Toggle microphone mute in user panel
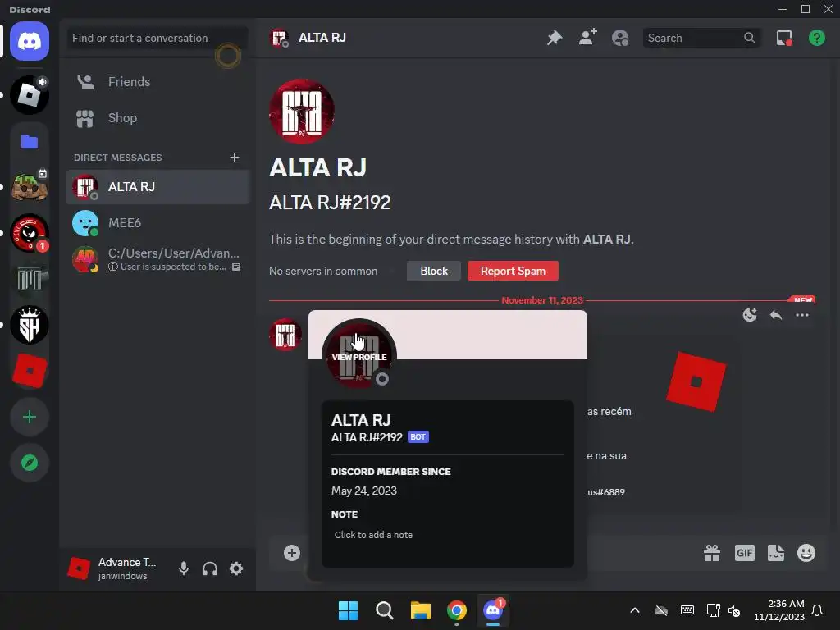This screenshot has height=630, width=840. pyautogui.click(x=183, y=568)
